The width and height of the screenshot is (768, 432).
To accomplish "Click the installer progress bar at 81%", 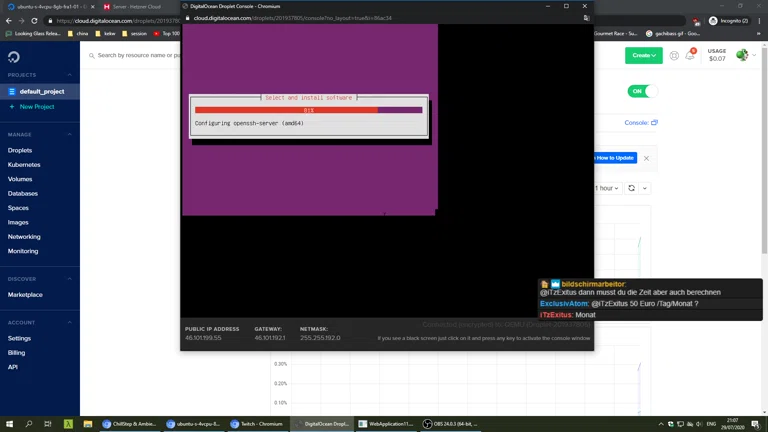I will point(309,110).
